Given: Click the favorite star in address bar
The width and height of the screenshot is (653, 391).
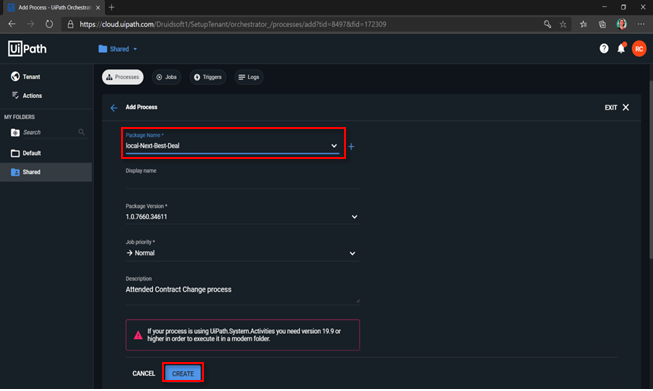Looking at the screenshot, I should coord(563,25).
